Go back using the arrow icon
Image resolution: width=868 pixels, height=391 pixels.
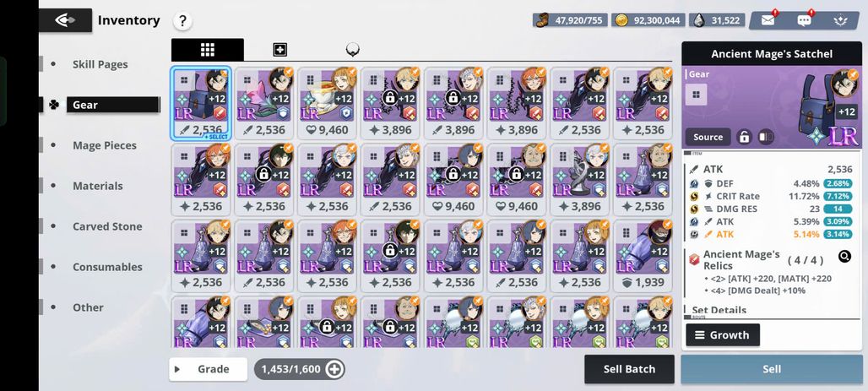click(65, 20)
